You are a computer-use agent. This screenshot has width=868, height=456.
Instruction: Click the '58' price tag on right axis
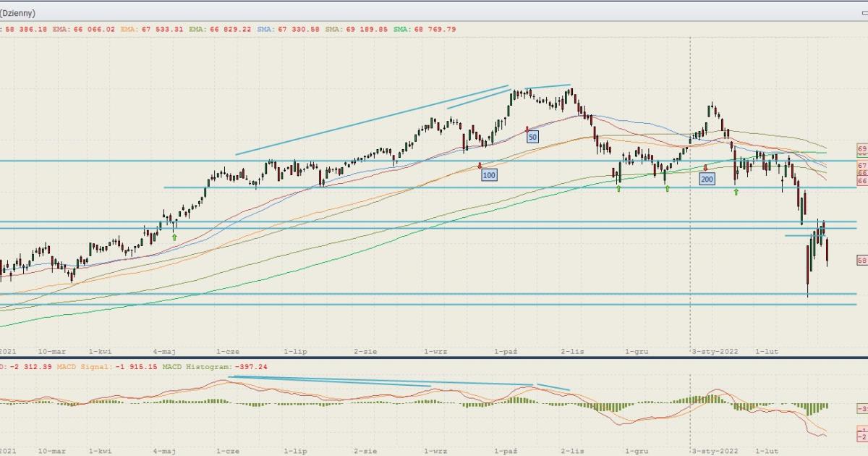click(861, 260)
